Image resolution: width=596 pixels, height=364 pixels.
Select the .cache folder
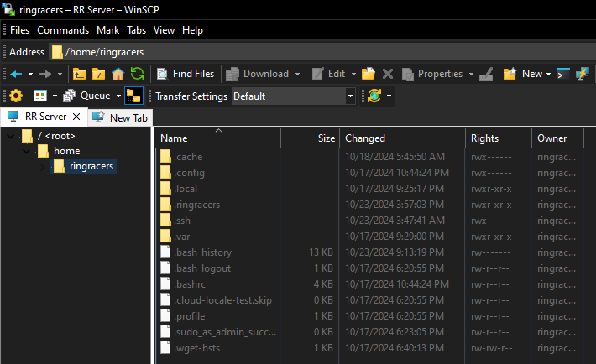188,157
